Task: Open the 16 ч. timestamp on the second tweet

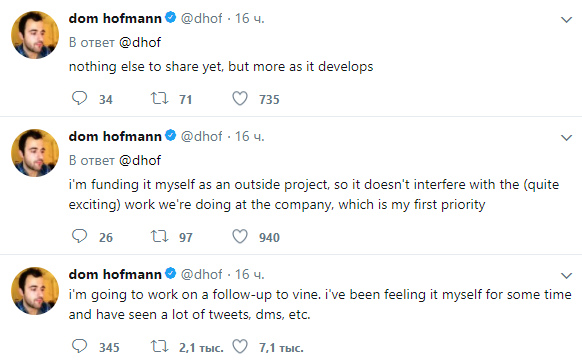Action: 249,137
